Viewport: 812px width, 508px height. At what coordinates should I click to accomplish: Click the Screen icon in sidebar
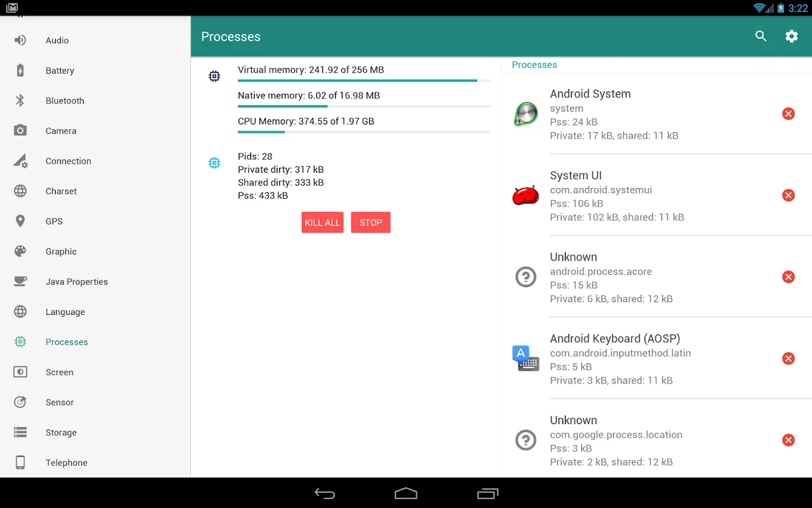pos(20,372)
